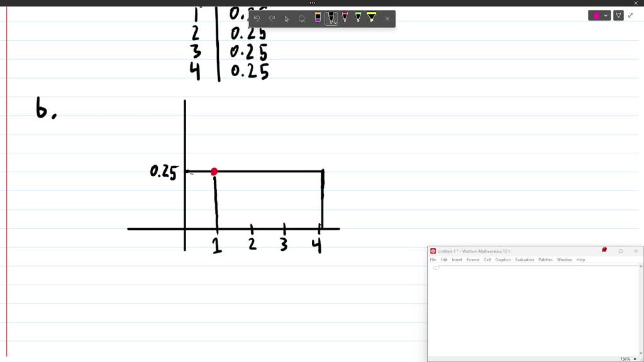Pick the red pen tool
The height and width of the screenshot is (362, 644).
[x=345, y=17]
